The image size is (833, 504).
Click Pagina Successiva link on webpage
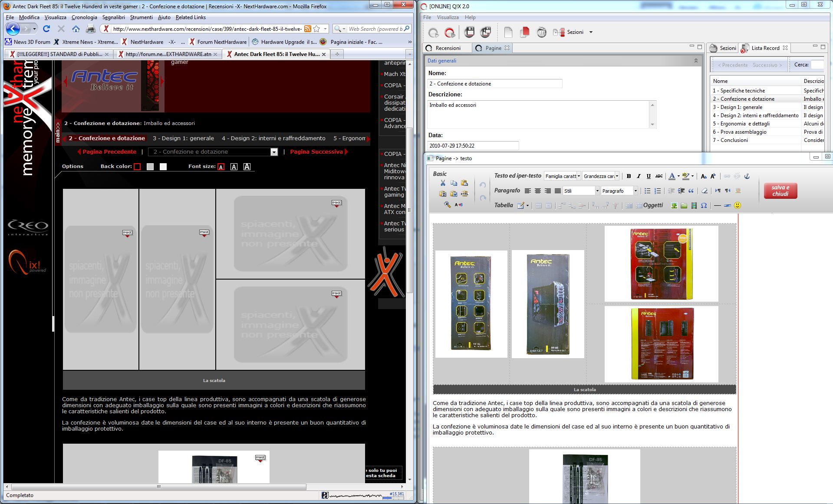pos(319,152)
